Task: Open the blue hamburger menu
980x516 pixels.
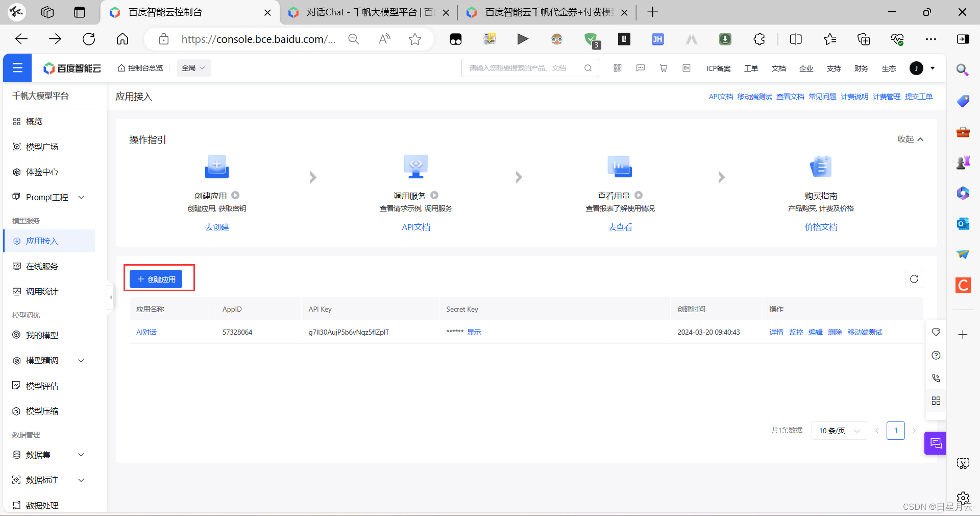Action: coord(17,68)
